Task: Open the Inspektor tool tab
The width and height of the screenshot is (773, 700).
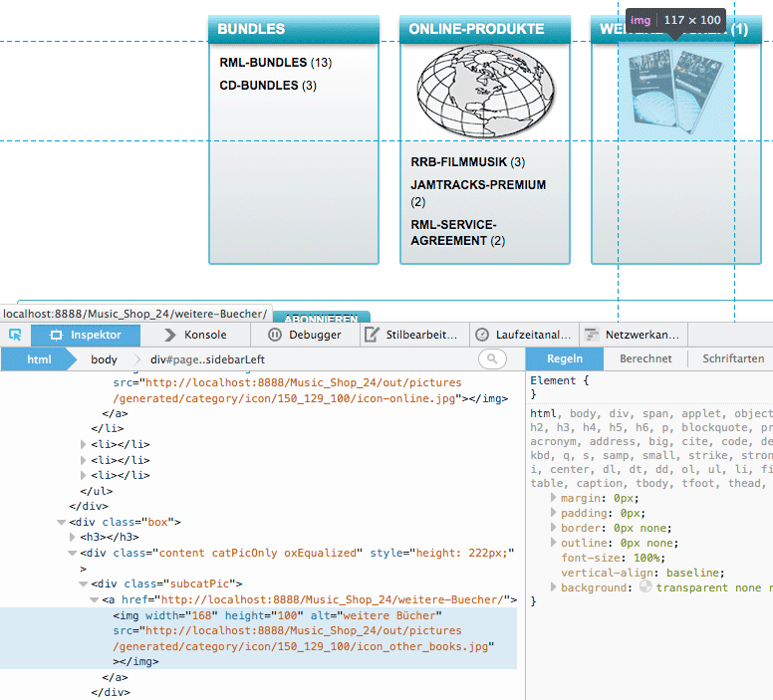Action: click(x=86, y=336)
